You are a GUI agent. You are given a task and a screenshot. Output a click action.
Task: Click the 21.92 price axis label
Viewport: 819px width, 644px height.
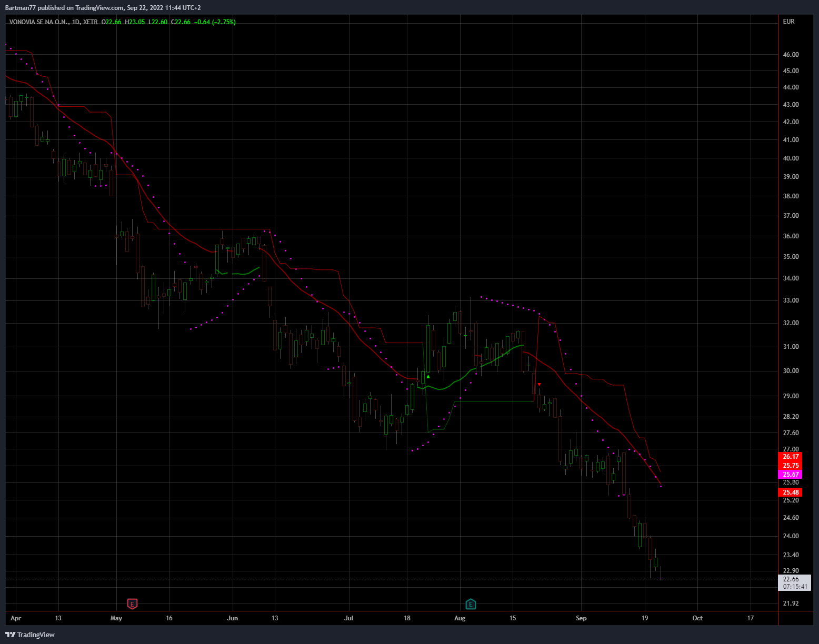(x=791, y=603)
